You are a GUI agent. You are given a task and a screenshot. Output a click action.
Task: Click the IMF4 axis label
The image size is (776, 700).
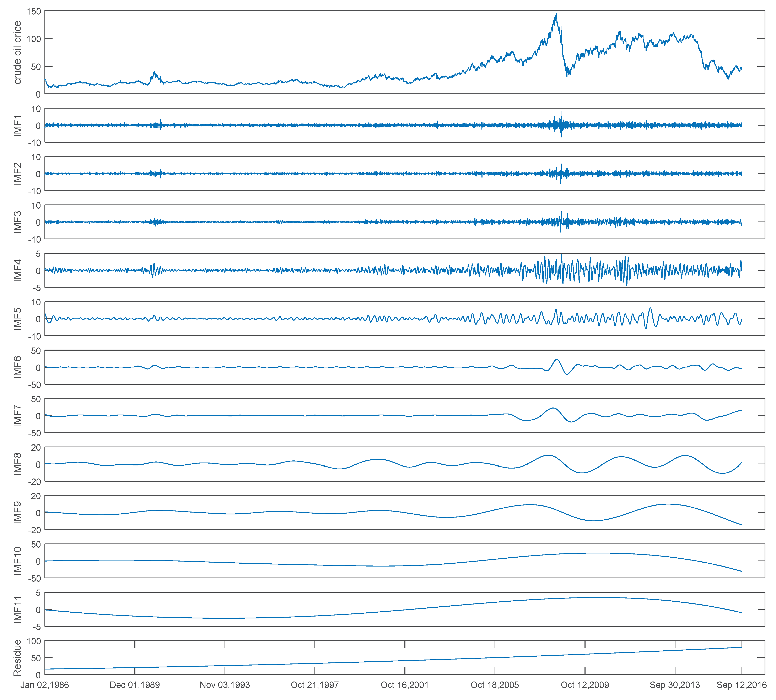click(x=17, y=270)
